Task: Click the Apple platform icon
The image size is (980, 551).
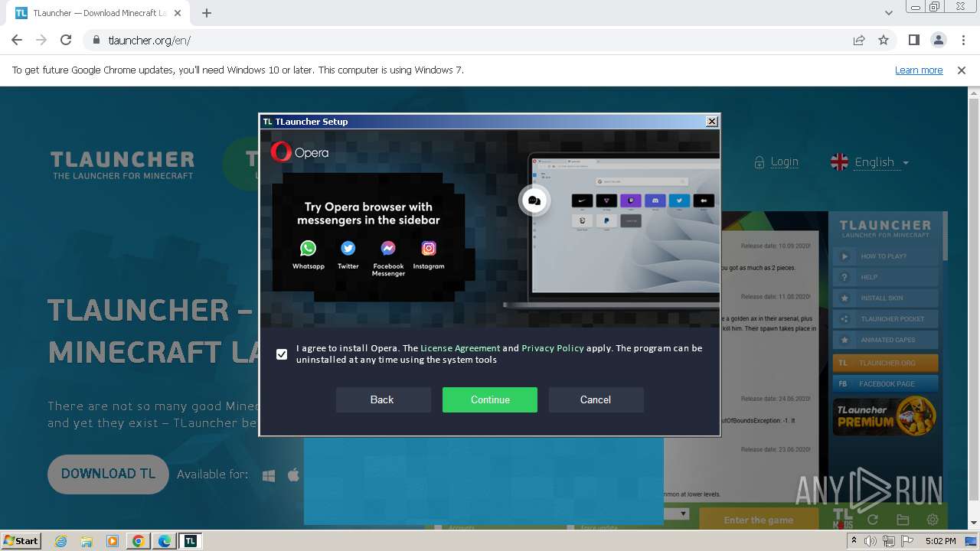Action: click(x=293, y=474)
